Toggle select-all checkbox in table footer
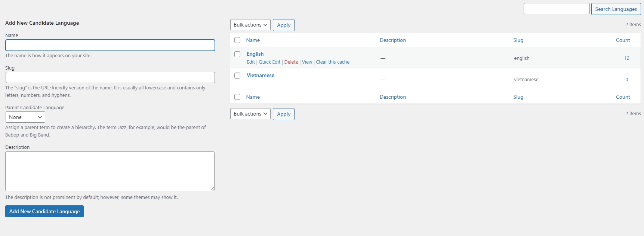Viewport: 644px width, 236px height. pyautogui.click(x=237, y=97)
